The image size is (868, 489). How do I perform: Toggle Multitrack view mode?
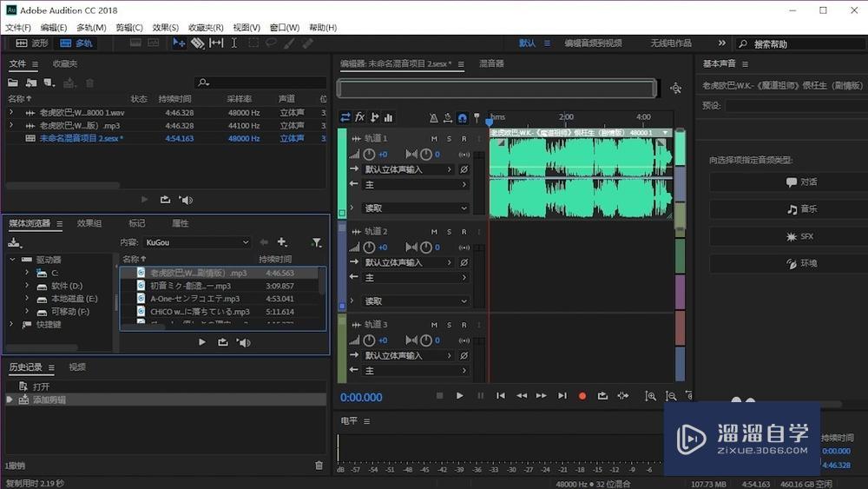click(76, 43)
